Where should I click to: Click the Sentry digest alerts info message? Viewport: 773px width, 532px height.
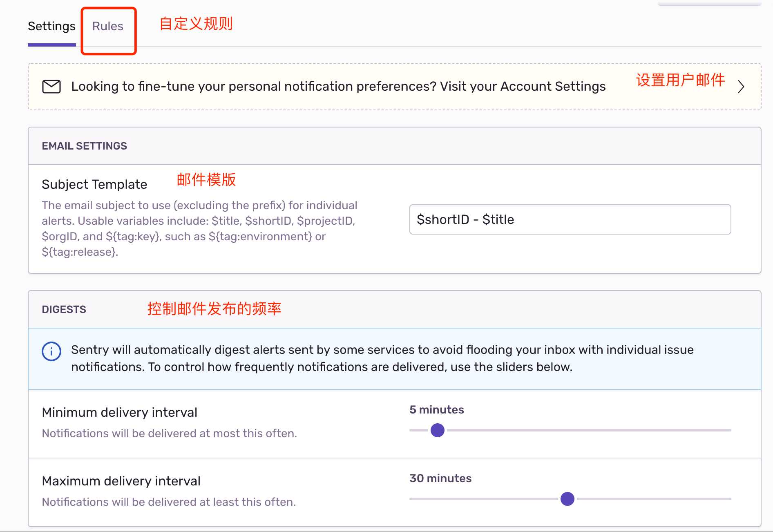coord(382,358)
